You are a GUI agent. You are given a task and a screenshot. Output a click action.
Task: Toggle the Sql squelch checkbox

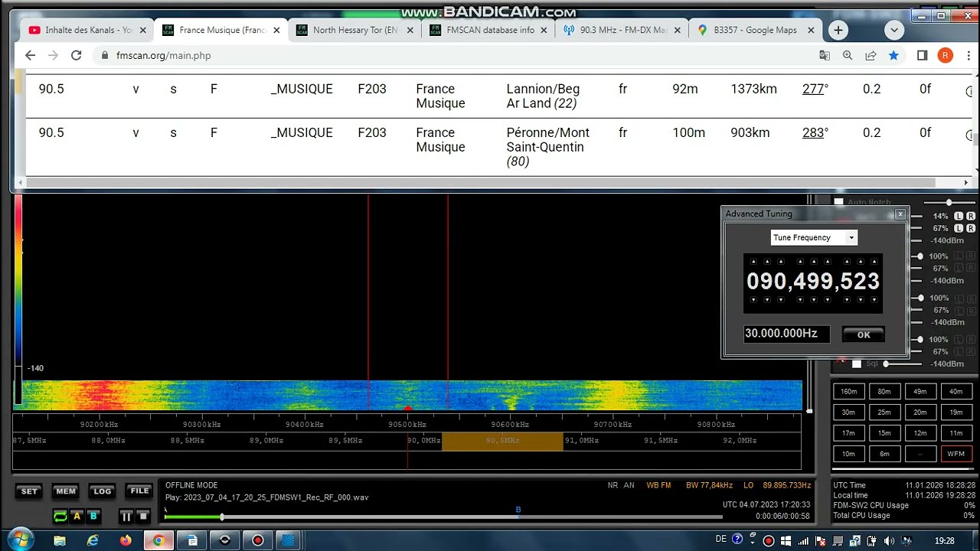[857, 364]
